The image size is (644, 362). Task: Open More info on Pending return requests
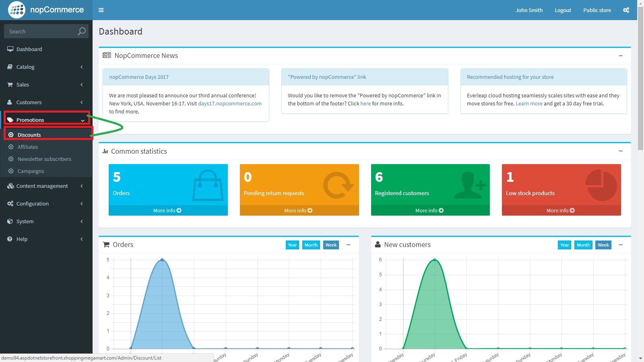(x=299, y=210)
